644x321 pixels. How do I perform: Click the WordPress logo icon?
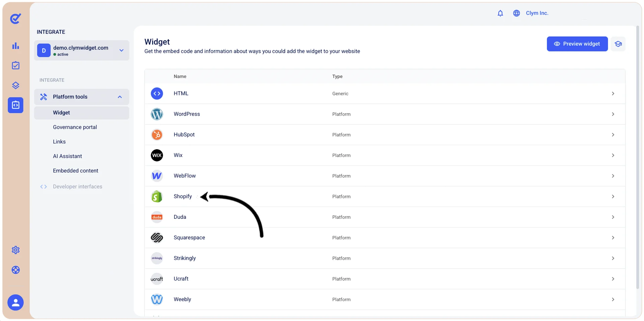[157, 114]
